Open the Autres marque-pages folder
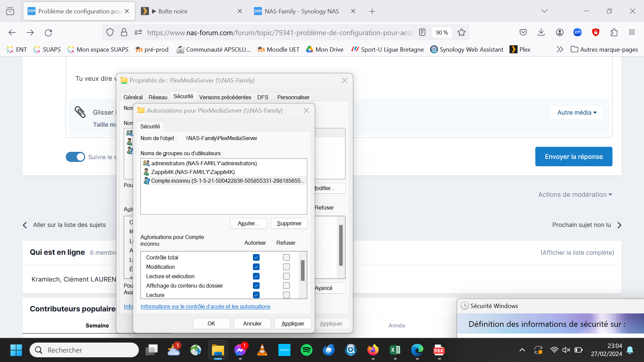 pos(604,50)
